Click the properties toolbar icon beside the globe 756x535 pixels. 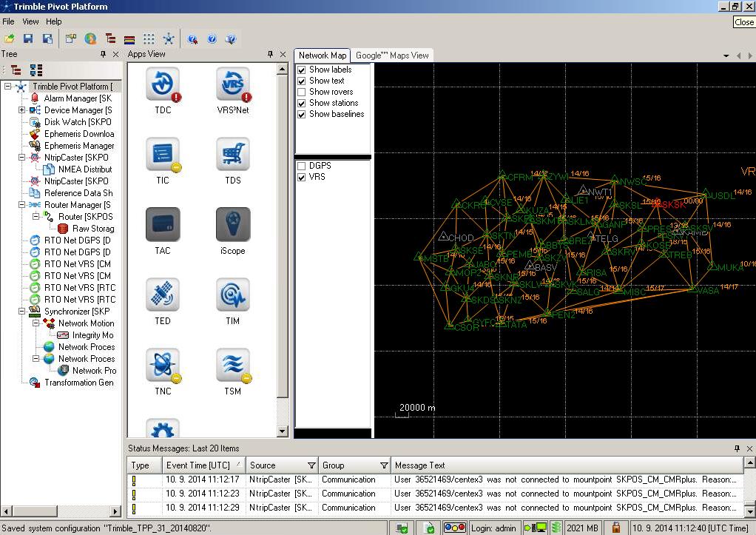tap(71, 39)
